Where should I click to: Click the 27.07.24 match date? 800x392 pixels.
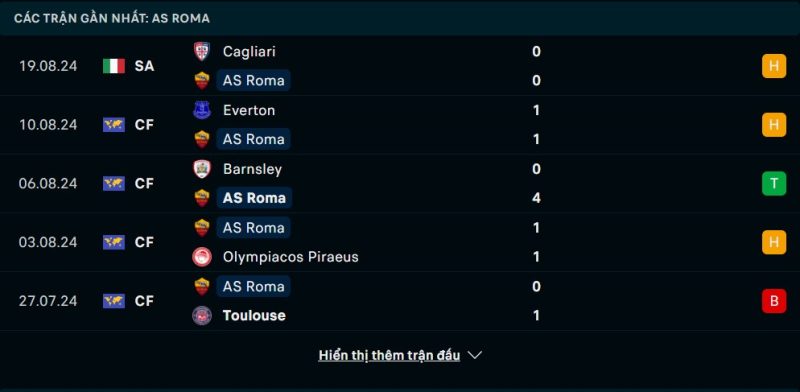click(48, 301)
